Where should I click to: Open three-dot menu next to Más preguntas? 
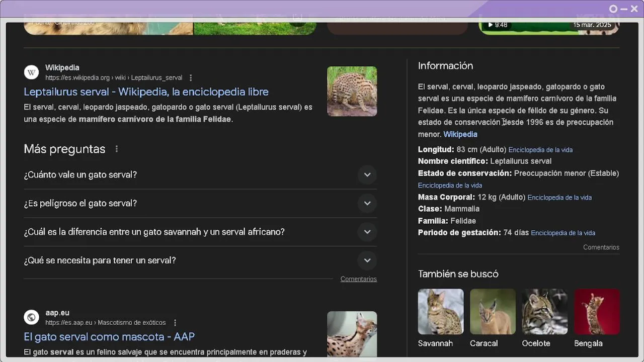pyautogui.click(x=116, y=149)
